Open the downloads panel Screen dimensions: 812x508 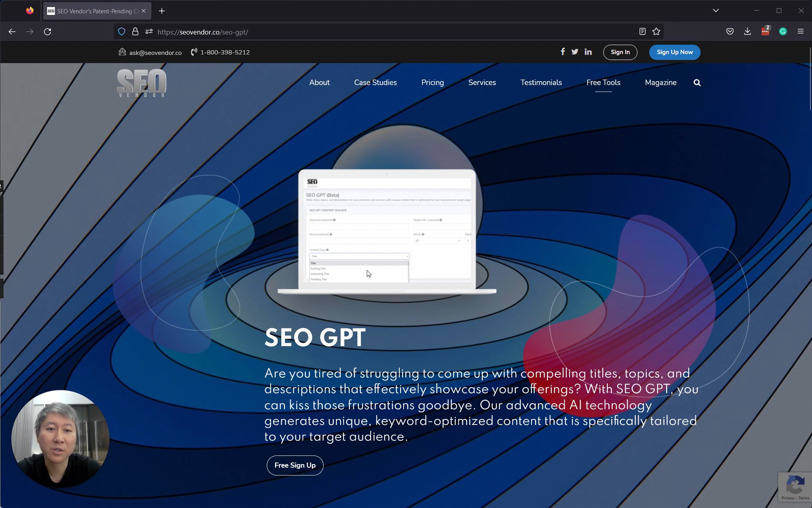(x=748, y=32)
